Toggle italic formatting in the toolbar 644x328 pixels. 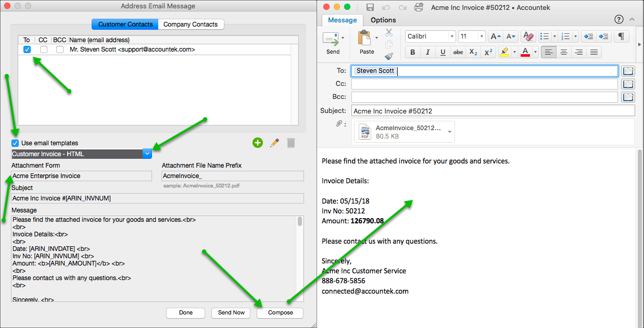427,52
